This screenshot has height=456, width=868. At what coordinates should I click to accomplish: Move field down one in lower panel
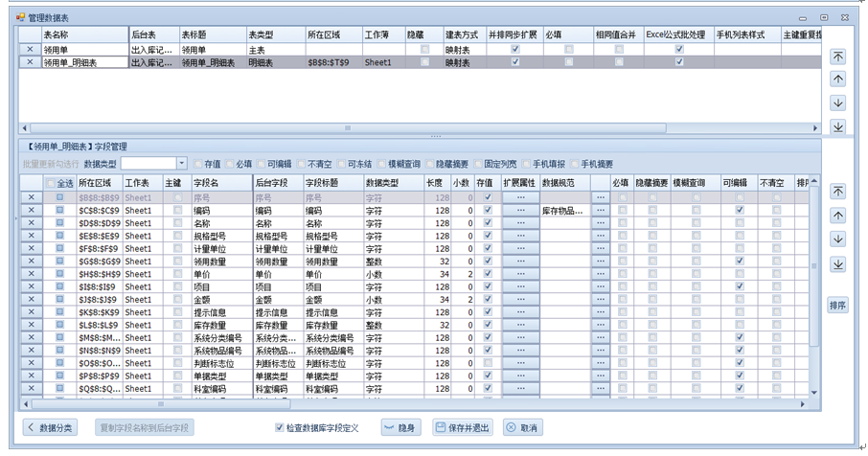837,239
